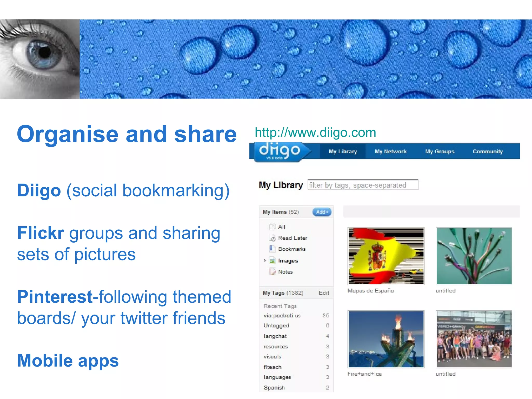This screenshot has height=399, width=532.
Task: Click the filter by tags input field
Action: coord(363,185)
